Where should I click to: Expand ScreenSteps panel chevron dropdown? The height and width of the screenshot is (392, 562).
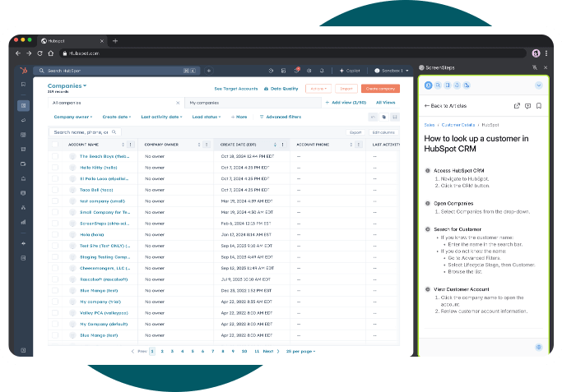[x=539, y=85]
